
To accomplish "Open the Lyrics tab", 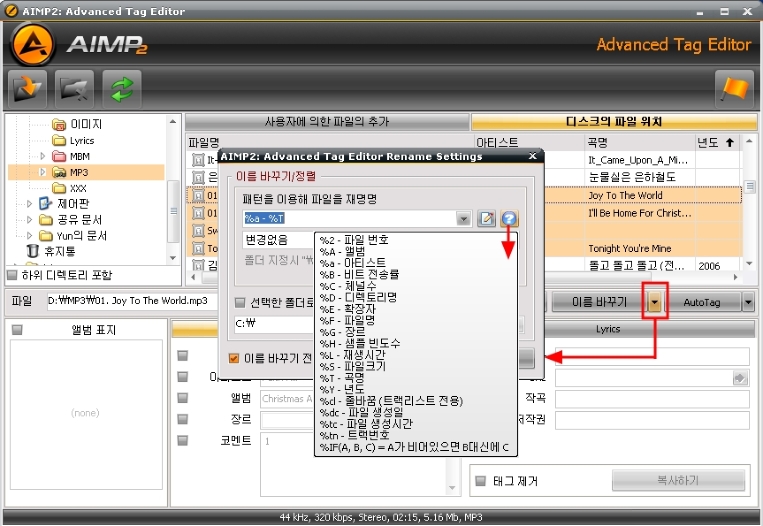I will [608, 329].
